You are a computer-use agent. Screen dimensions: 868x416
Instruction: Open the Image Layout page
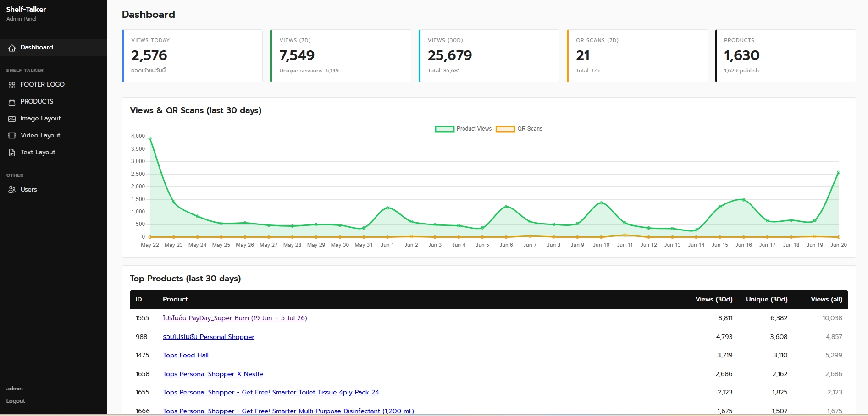(x=54, y=119)
